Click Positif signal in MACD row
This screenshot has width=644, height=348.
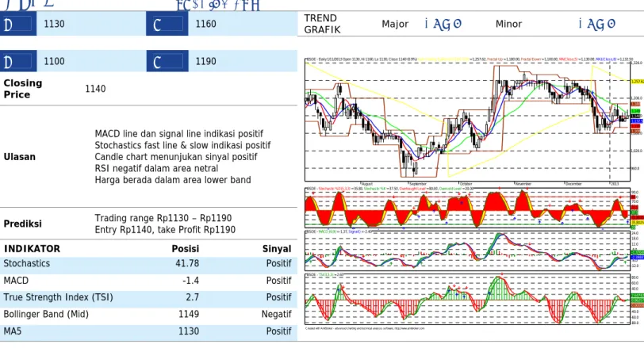point(279,281)
